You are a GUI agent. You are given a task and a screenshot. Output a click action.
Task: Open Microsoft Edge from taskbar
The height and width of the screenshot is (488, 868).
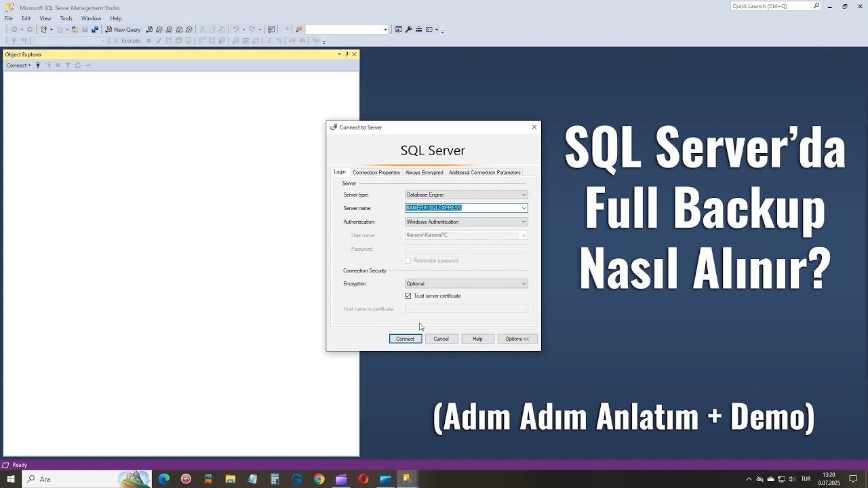[164, 479]
